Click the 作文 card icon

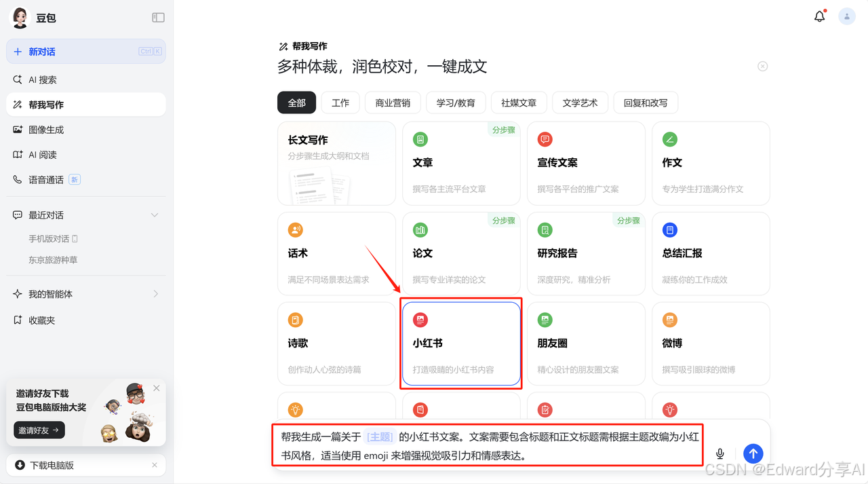(670, 139)
